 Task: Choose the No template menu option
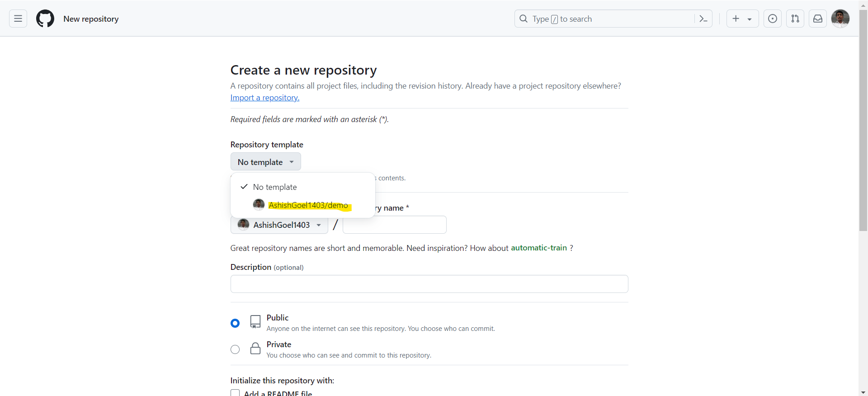click(x=275, y=187)
